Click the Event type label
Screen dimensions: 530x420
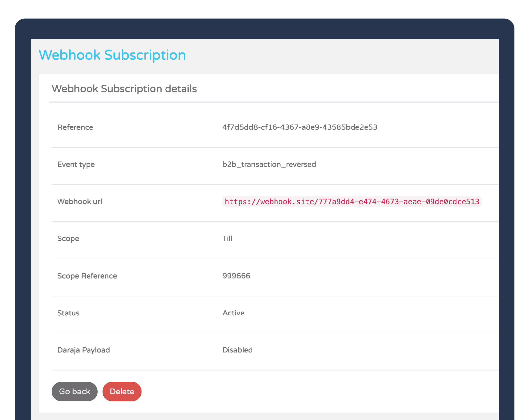click(x=76, y=164)
